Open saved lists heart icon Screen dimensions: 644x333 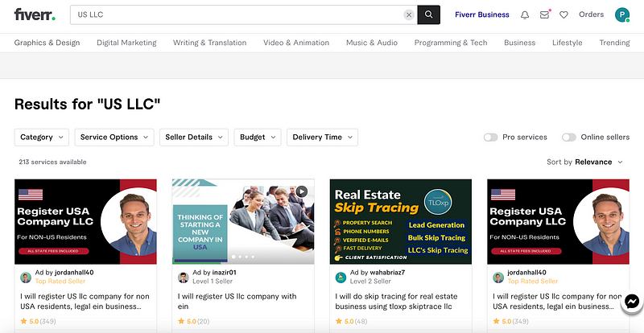coord(564,14)
